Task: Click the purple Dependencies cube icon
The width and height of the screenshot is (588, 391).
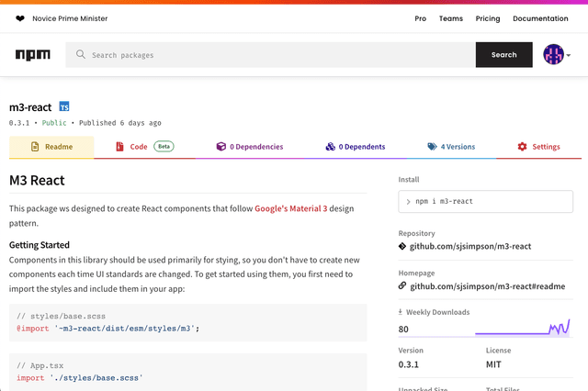Action: click(220, 147)
